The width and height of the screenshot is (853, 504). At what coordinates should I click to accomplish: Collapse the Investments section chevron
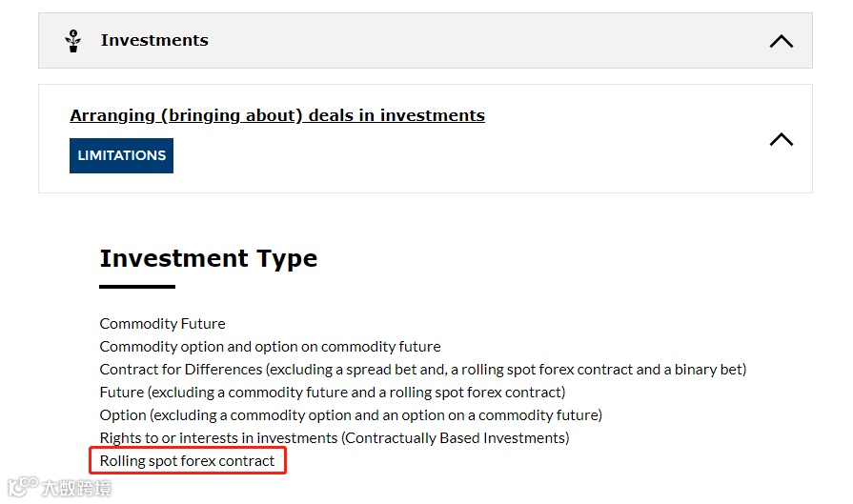click(781, 41)
